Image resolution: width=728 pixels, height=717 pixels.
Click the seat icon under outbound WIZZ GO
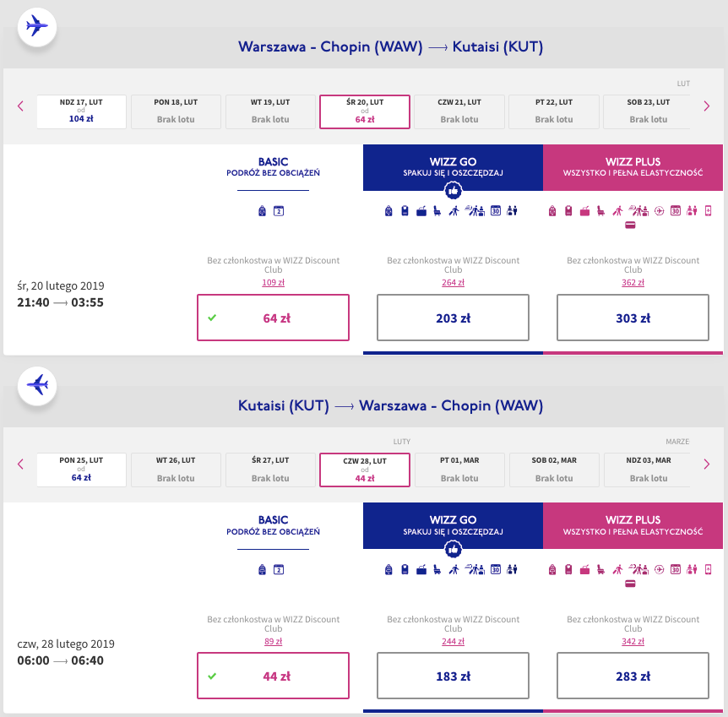coord(437,211)
